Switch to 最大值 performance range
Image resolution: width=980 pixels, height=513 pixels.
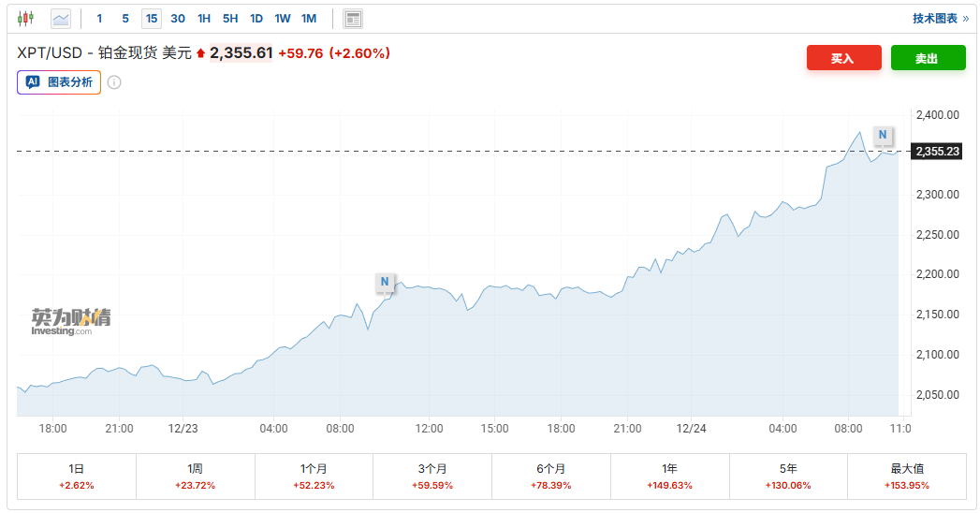coord(906,476)
